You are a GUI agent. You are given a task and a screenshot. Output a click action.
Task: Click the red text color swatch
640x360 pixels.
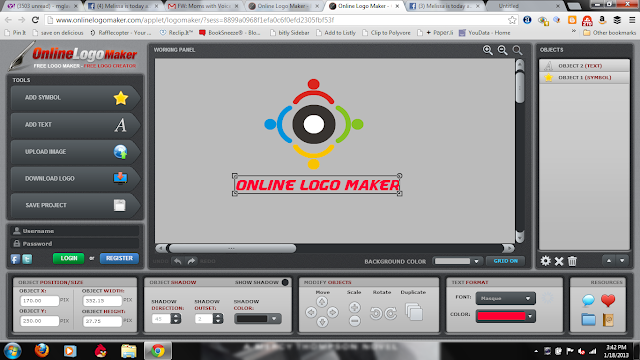click(501, 316)
